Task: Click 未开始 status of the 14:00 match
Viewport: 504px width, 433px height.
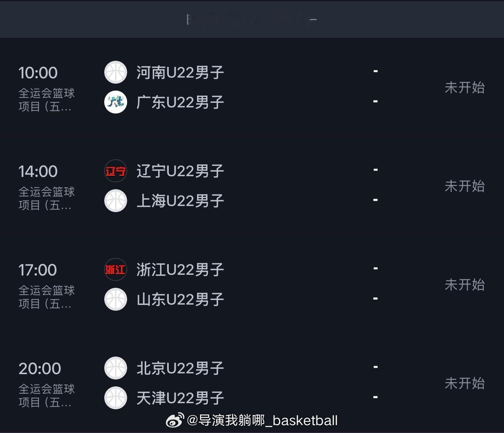Action: 464,186
